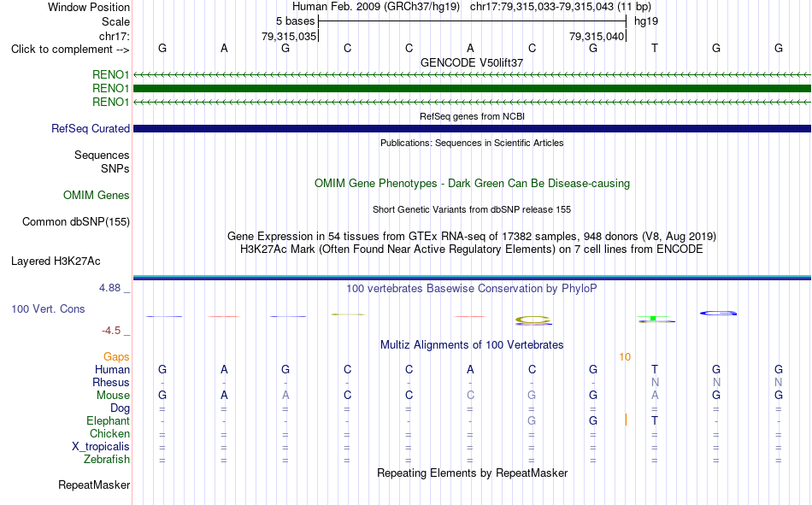Click the Common dbSNP(155) label
Image resolution: width=812 pixels, height=505 pixels.
pyautogui.click(x=76, y=221)
